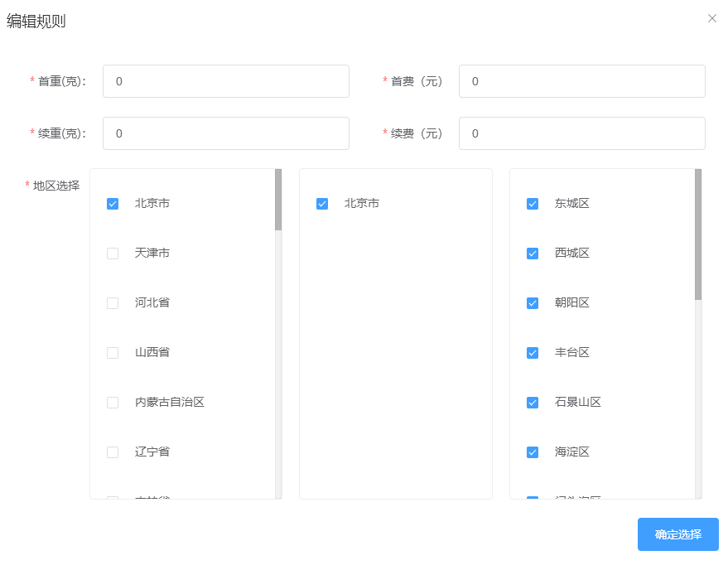This screenshot has height=570, width=728.
Task: Click the 西城区 label text
Action: pos(572,254)
